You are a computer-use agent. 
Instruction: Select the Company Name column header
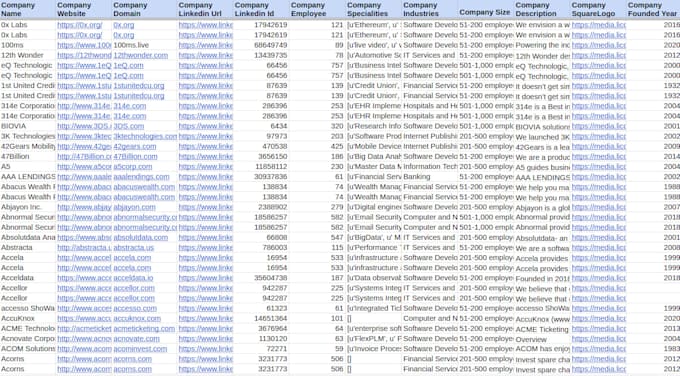[x=28, y=9]
